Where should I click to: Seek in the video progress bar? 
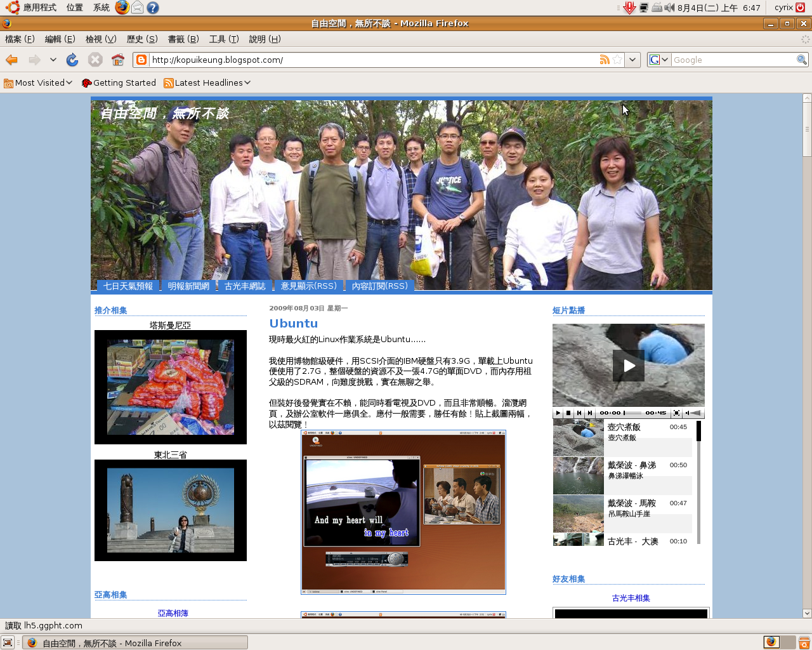tap(632, 413)
